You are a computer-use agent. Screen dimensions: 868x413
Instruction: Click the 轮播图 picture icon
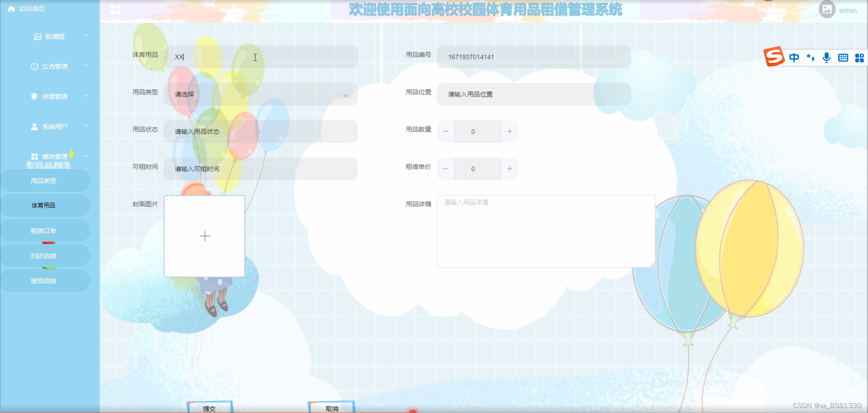(38, 37)
